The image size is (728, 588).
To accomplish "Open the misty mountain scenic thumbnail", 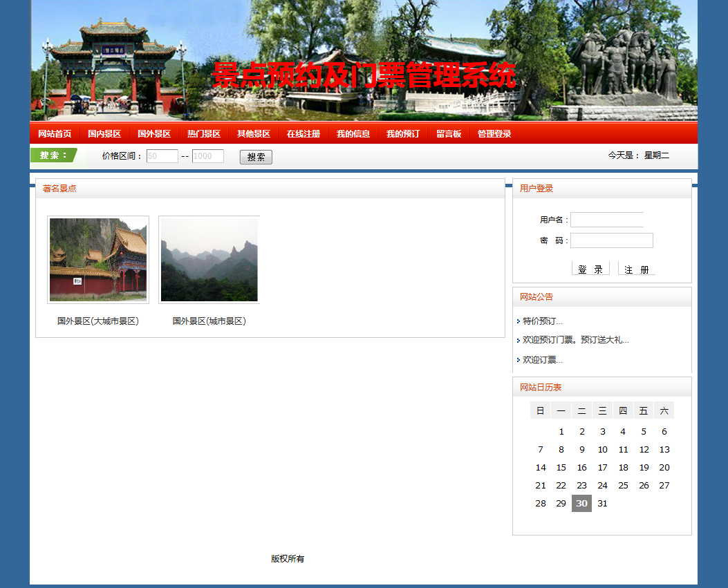I will pos(209,259).
